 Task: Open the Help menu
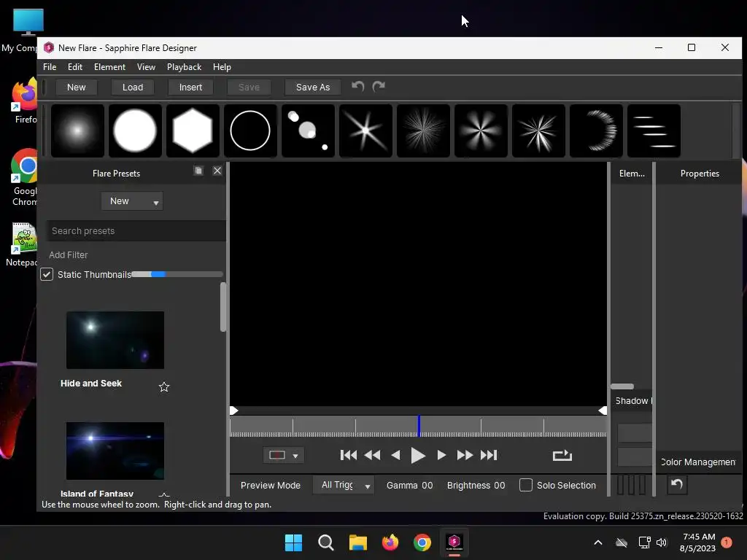(x=222, y=67)
